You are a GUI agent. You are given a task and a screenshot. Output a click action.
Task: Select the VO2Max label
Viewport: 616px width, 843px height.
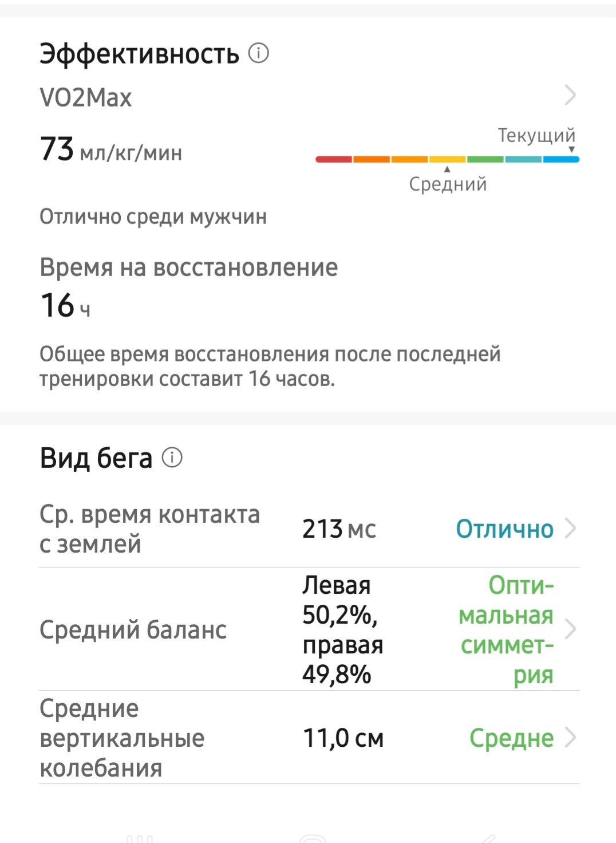point(86,97)
